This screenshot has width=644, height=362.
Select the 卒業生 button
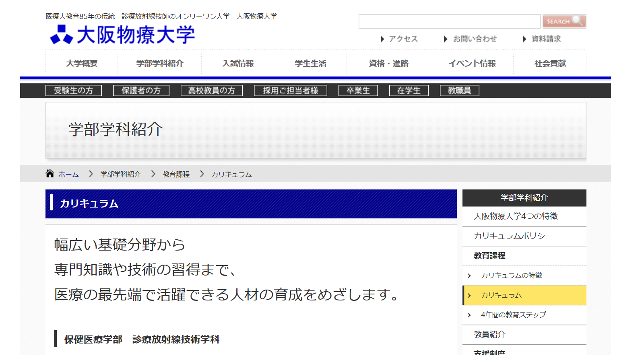pyautogui.click(x=358, y=90)
